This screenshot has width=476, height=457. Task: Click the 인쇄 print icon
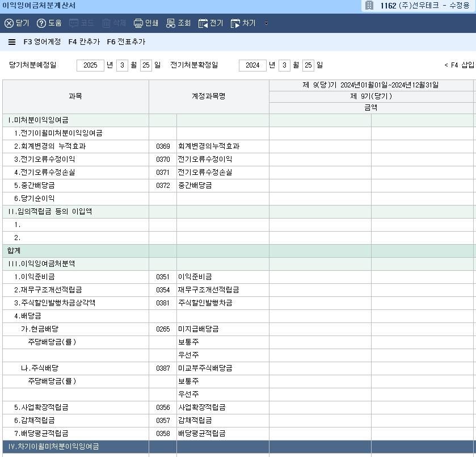[138, 23]
